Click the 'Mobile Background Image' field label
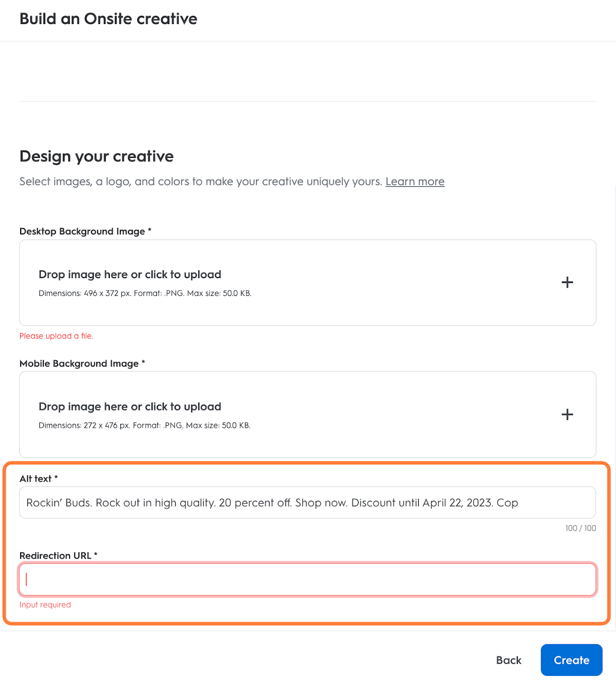Screen dimensions: 616x688 click(x=79, y=364)
